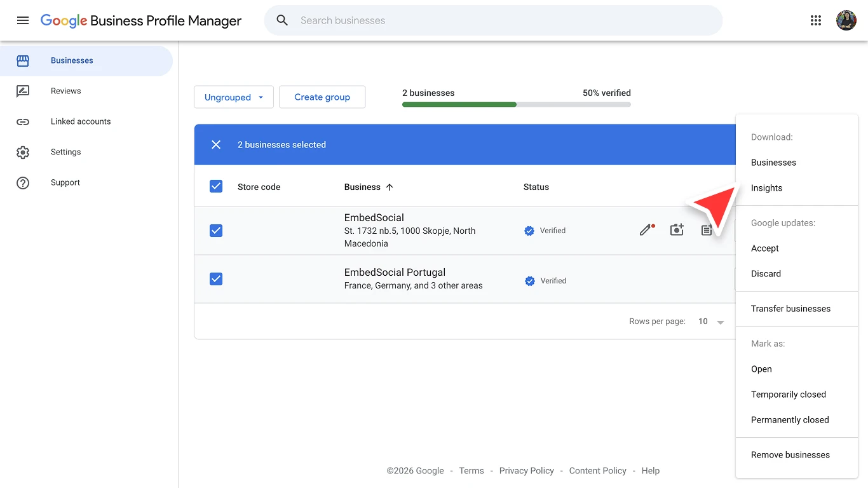Open the hamburger main menu
The image size is (868, 488).
(23, 20)
